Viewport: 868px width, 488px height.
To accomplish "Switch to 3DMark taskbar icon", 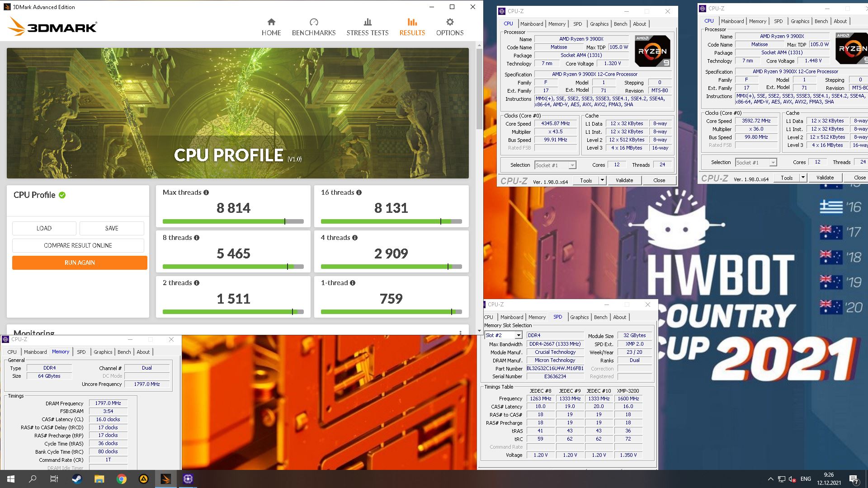I will pyautogui.click(x=165, y=479).
